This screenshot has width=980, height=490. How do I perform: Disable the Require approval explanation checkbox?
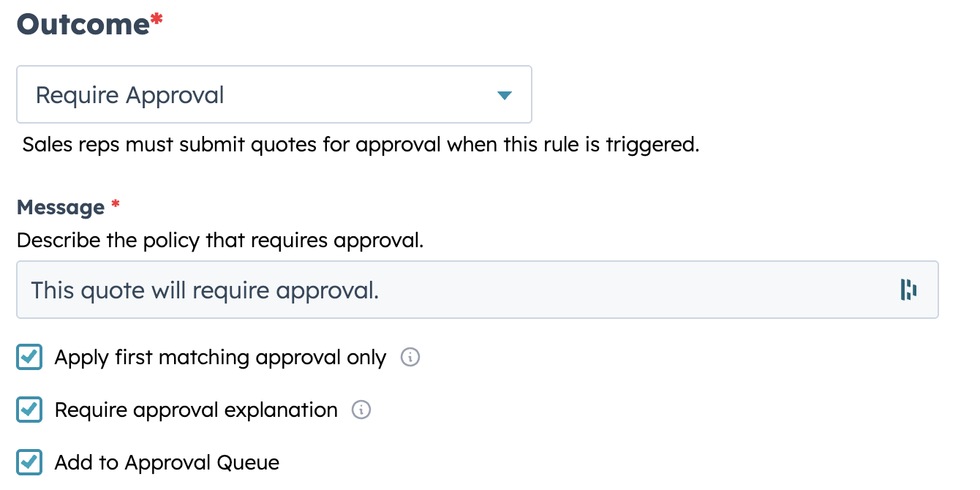[x=29, y=410]
